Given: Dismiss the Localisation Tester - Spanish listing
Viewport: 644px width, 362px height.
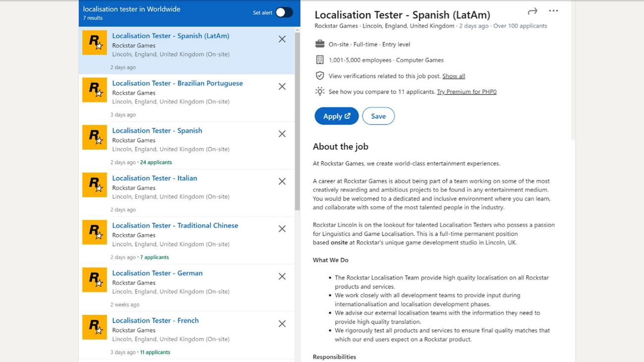Looking at the screenshot, I should pyautogui.click(x=282, y=134).
